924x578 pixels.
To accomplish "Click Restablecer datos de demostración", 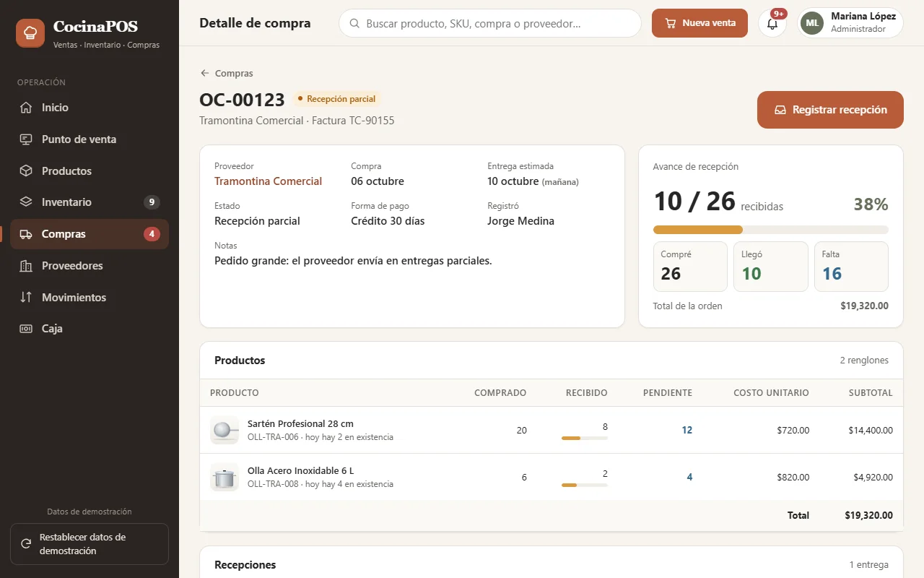I will (90, 544).
